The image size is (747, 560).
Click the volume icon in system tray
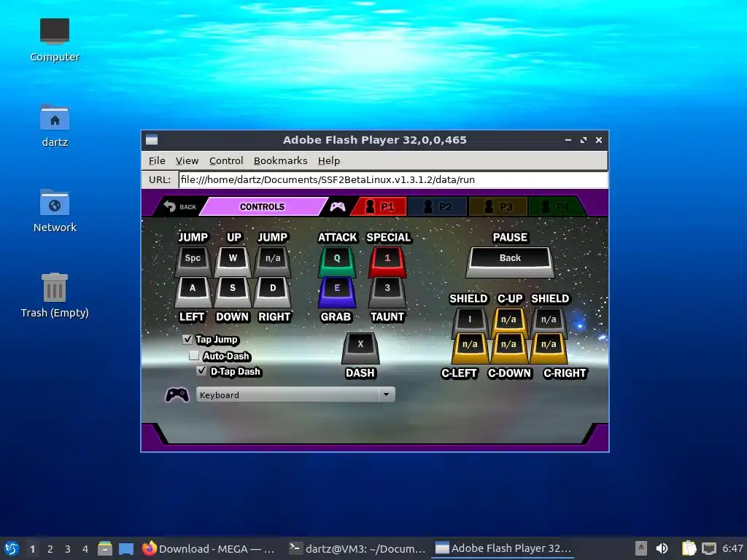(662, 548)
